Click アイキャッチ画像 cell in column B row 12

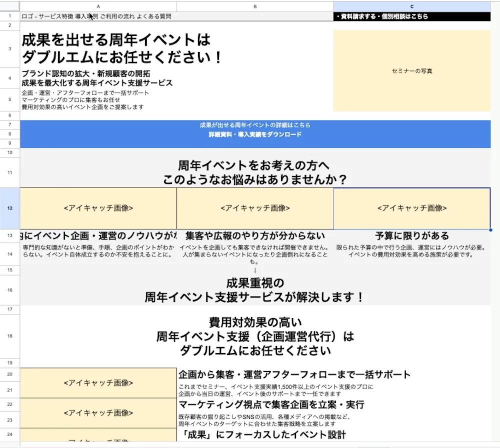coord(255,208)
